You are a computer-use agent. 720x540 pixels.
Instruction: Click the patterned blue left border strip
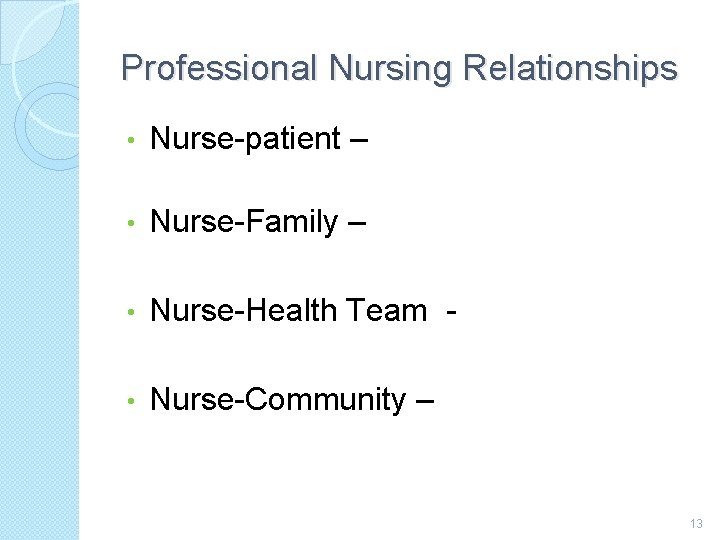click(x=38, y=350)
